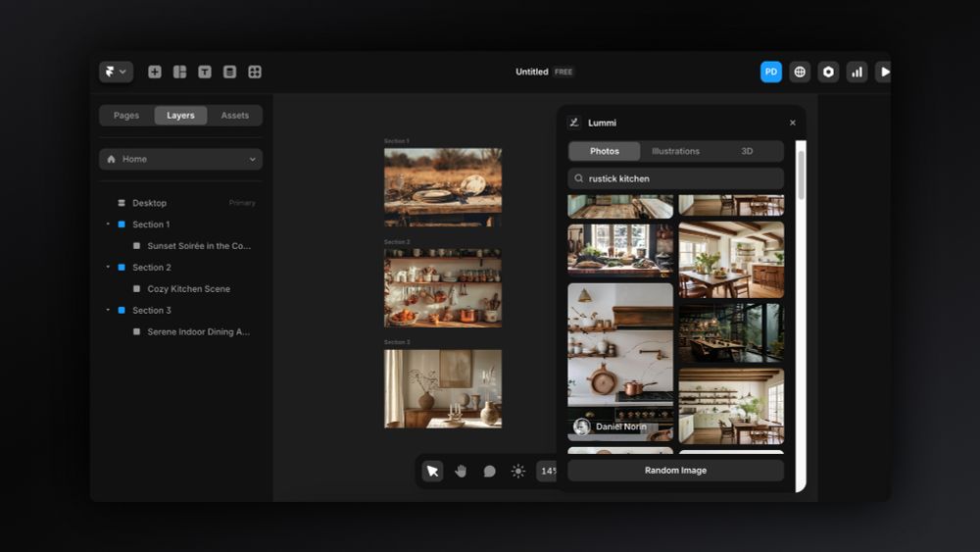
Task: Switch to the Assets tab
Action: [x=235, y=116]
